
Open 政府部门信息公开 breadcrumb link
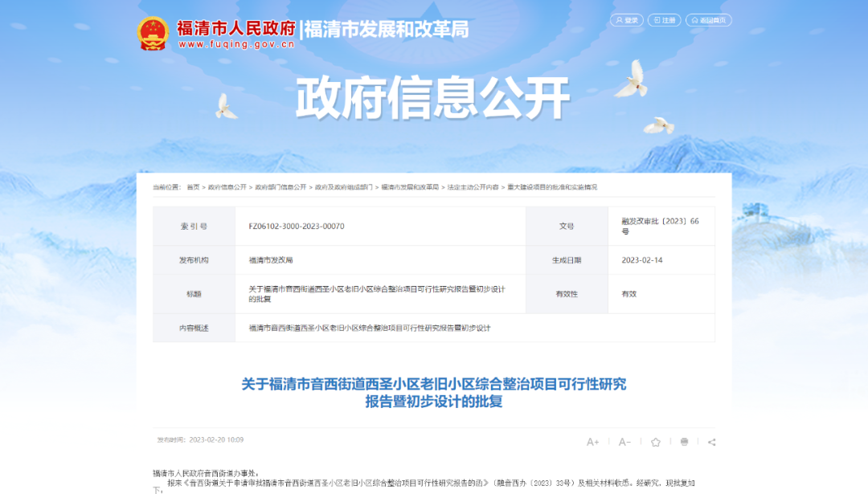(280, 187)
